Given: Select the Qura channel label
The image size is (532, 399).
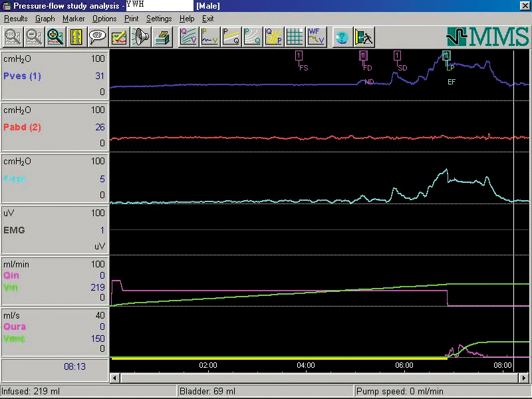Looking at the screenshot, I should (15, 327).
